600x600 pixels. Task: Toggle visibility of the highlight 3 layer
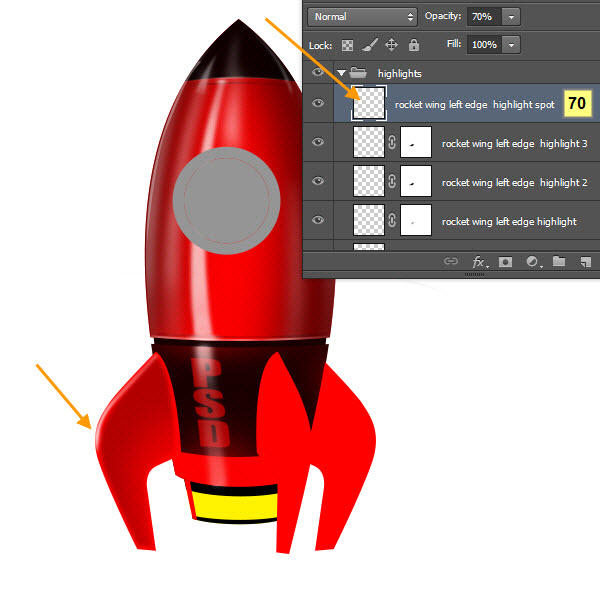[x=318, y=143]
